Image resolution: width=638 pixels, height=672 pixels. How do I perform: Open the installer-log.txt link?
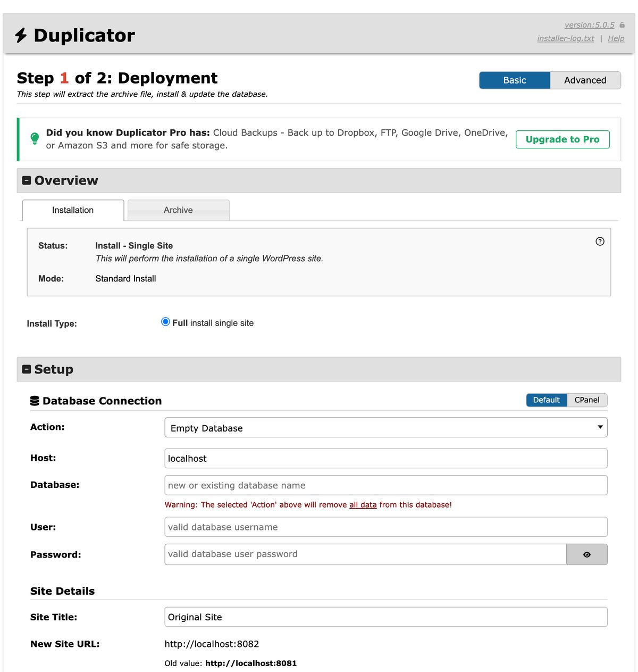point(566,38)
